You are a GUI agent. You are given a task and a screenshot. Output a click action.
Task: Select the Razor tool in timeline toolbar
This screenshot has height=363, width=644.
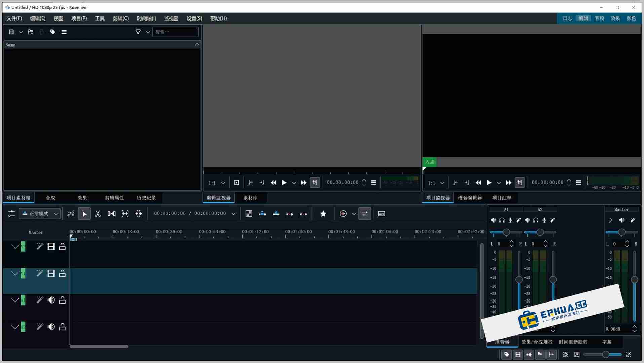pos(98,214)
